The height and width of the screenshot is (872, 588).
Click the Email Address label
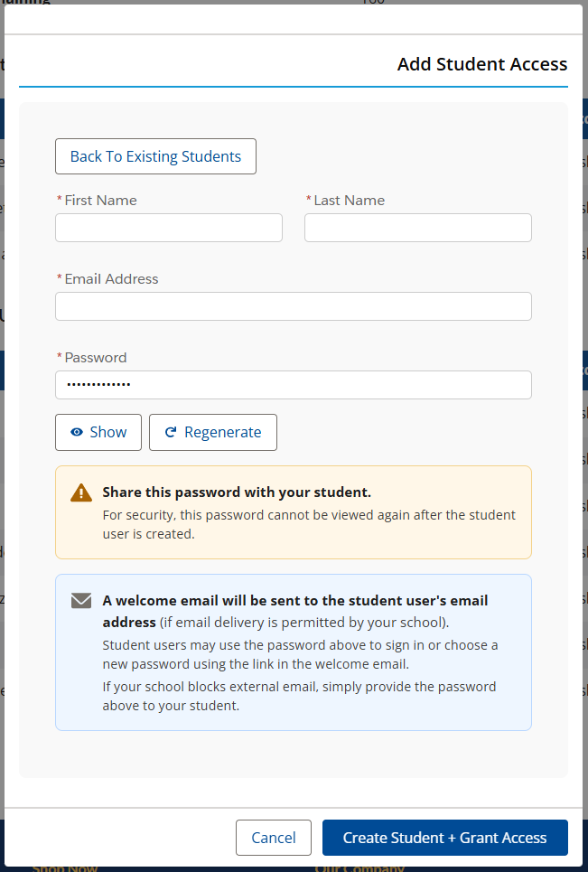111,278
